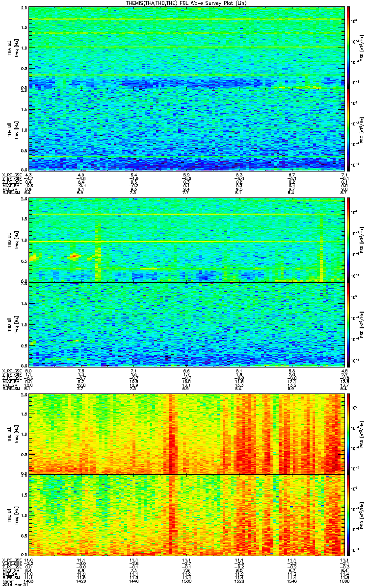This screenshot has width=368, height=588.
Task: Click the PSD color bar beside THE BII
Action: pos(348,515)
